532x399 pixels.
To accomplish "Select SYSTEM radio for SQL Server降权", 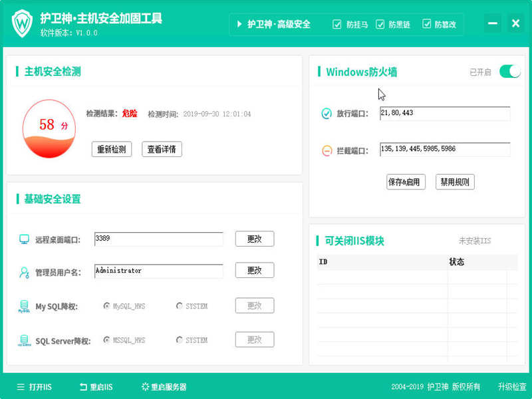I will pyautogui.click(x=179, y=340).
